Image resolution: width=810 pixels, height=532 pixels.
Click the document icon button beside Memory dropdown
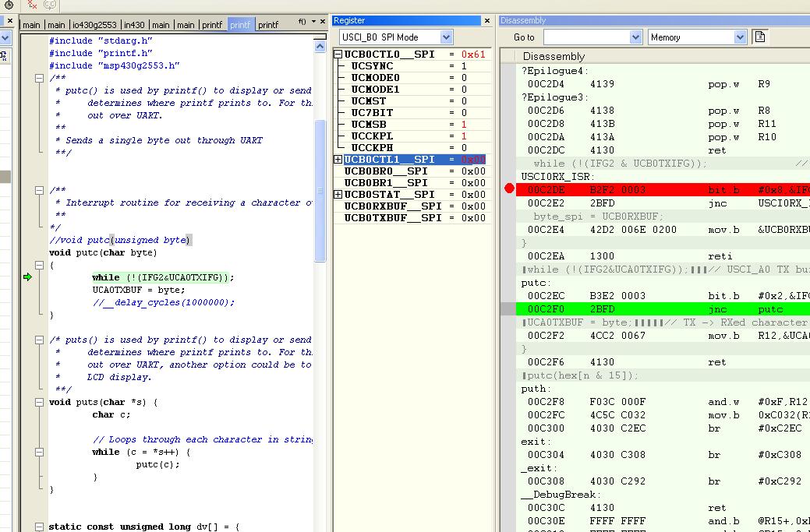point(760,37)
